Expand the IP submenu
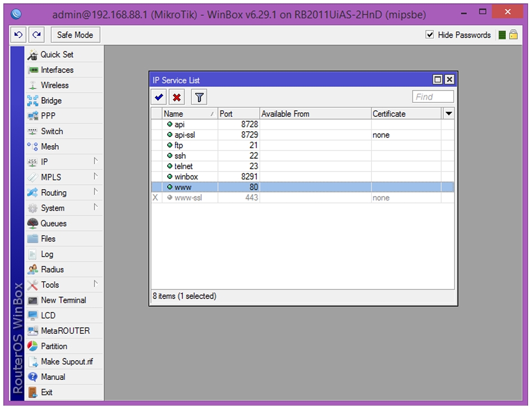 [x=64, y=162]
